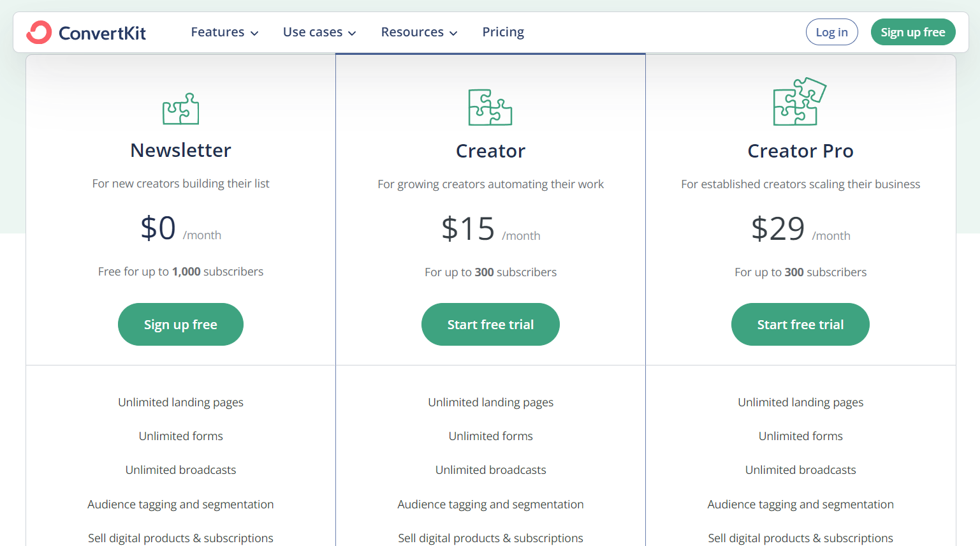Open the Features menu label
The width and height of the screenshot is (980, 546).
217,32
